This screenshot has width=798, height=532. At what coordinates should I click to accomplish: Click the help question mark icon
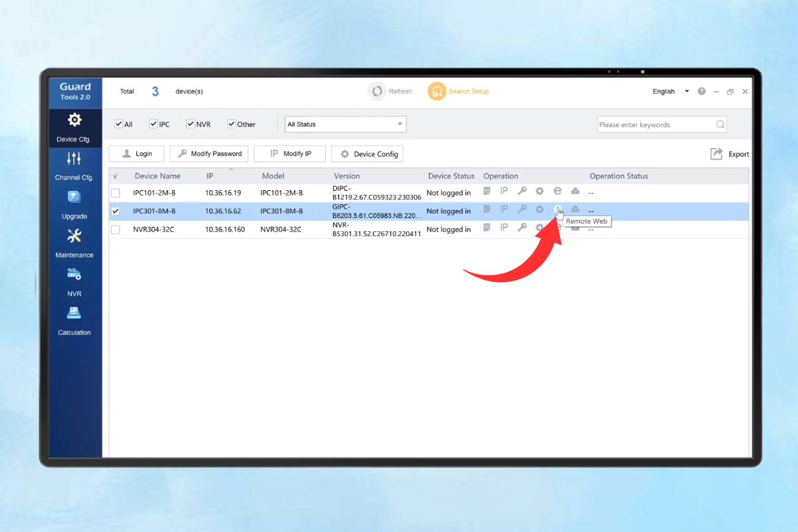(702, 92)
